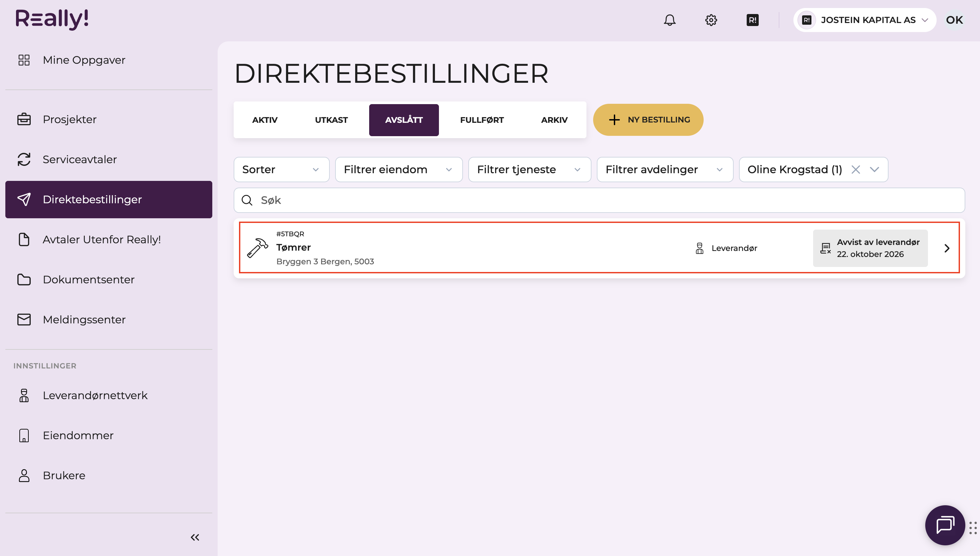980x556 pixels.
Task: Click the Leverandørnettverk worker icon
Action: point(24,395)
